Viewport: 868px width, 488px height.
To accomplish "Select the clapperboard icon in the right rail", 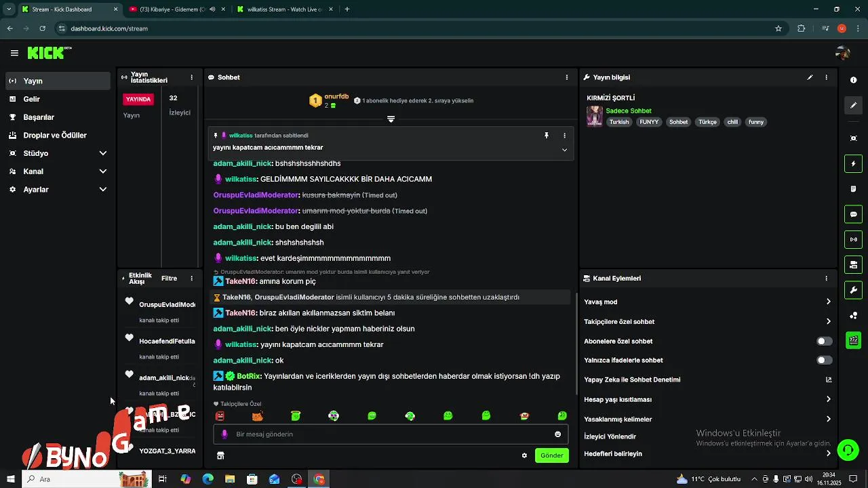I will [853, 340].
